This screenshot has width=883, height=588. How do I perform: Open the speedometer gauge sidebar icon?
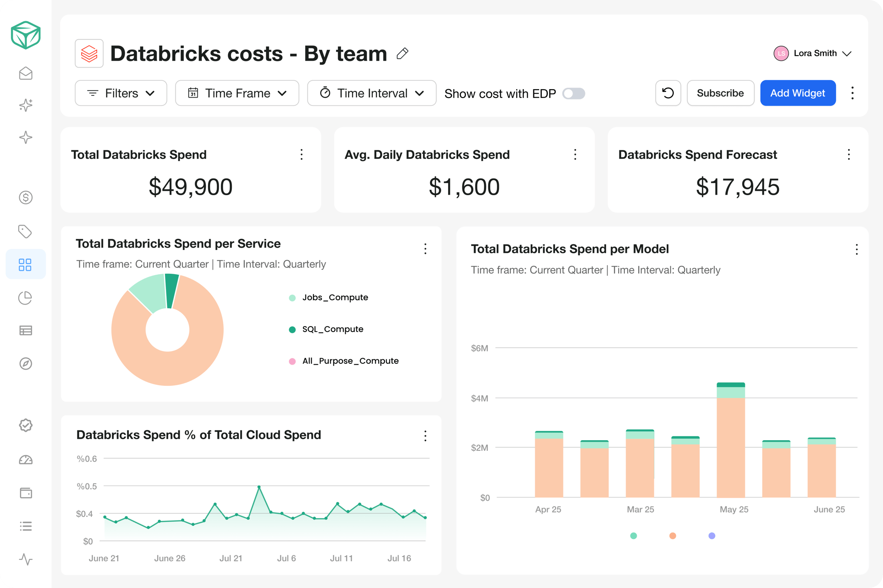26,460
